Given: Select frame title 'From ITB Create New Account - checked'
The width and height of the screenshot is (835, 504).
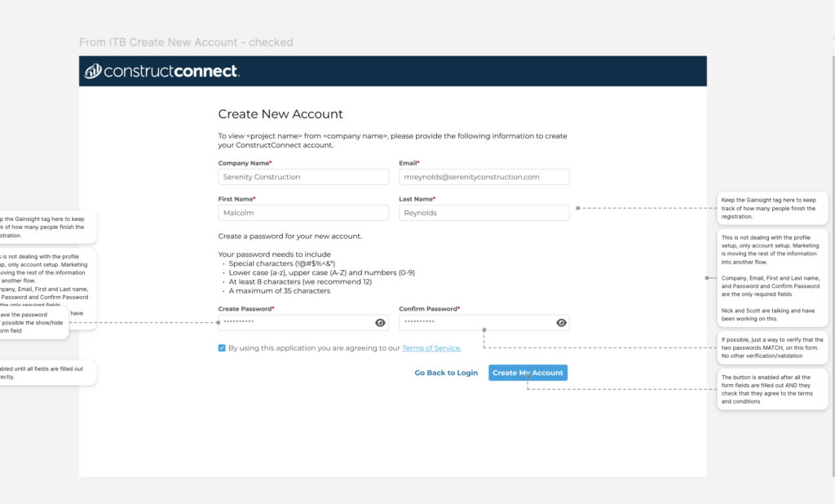Looking at the screenshot, I should coord(186,42).
